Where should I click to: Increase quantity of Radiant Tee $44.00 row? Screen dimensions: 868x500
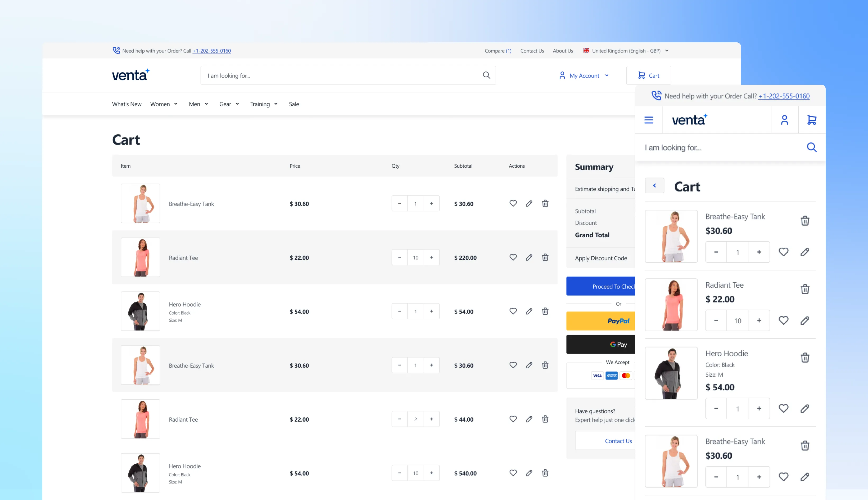(x=431, y=419)
